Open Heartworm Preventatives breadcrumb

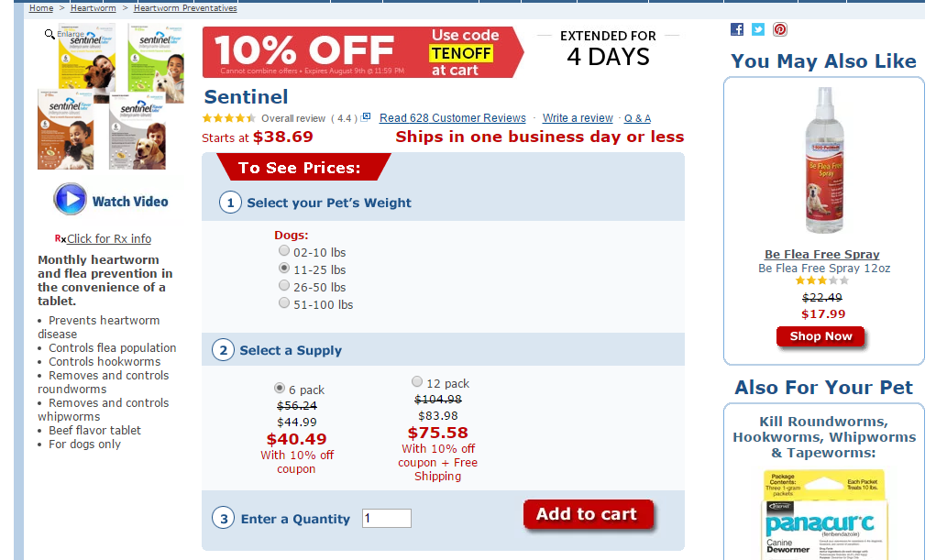point(185,8)
